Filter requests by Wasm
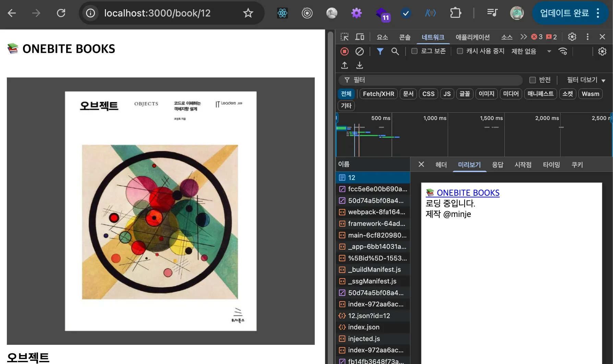Image resolution: width=613 pixels, height=364 pixels. click(590, 94)
